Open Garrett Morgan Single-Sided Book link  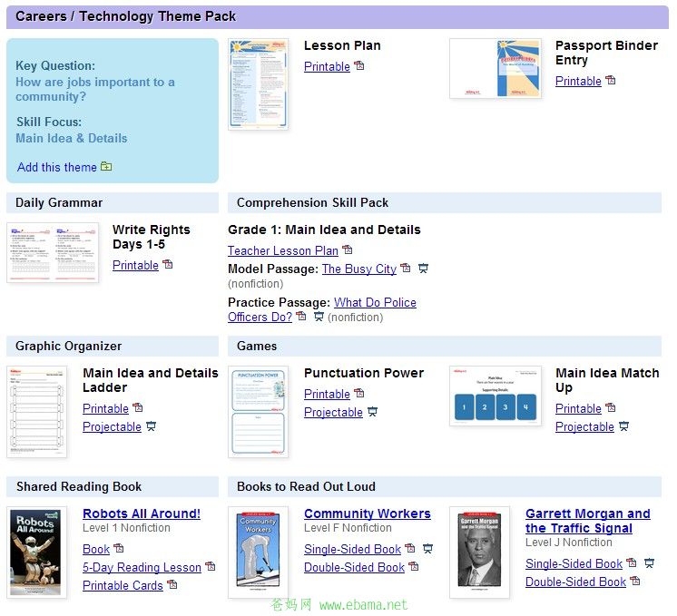[x=574, y=563]
